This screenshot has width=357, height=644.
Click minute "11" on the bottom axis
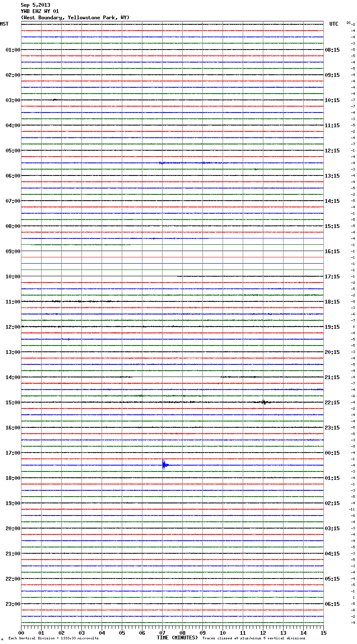(243, 633)
